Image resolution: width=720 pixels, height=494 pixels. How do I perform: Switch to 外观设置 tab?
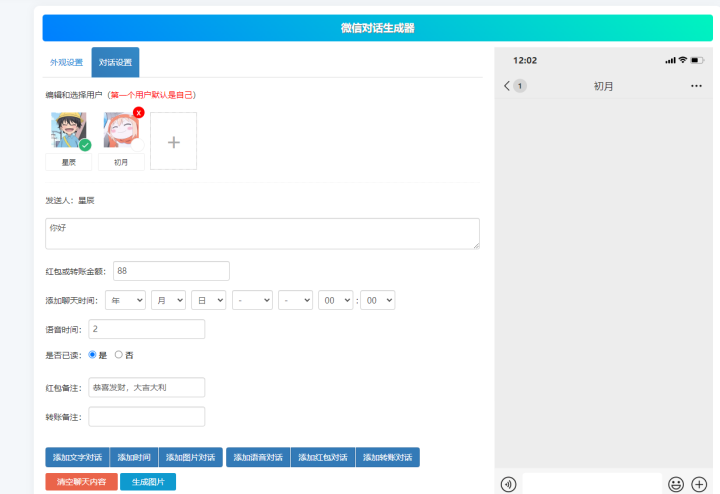66,62
